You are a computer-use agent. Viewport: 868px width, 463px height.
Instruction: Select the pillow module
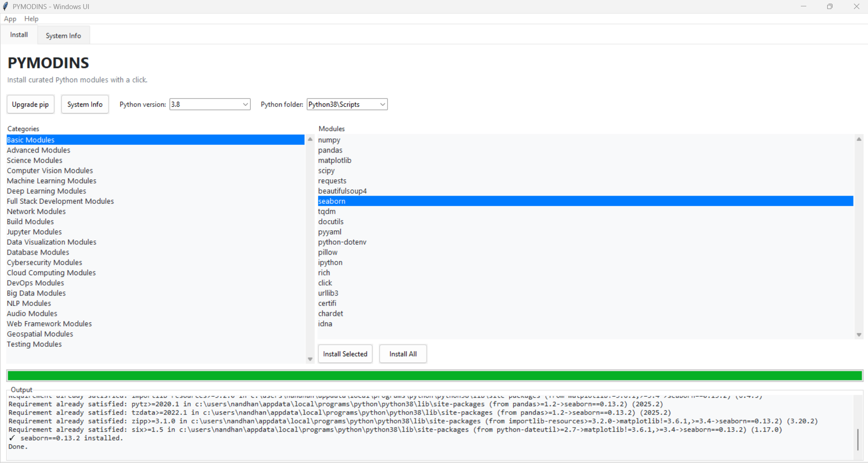(328, 252)
